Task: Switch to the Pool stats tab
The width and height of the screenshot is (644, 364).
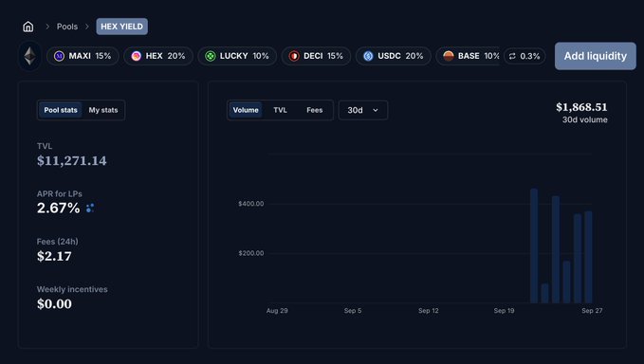Action: (x=61, y=110)
